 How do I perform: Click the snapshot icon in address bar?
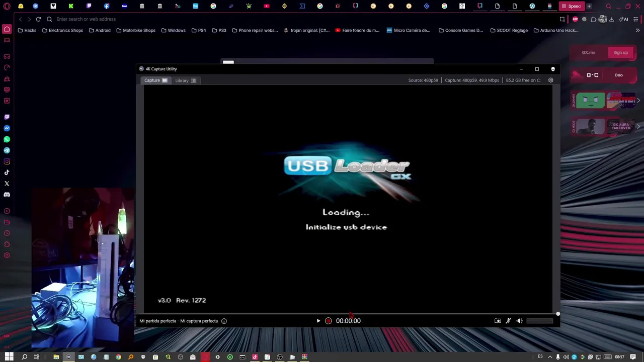point(562,19)
